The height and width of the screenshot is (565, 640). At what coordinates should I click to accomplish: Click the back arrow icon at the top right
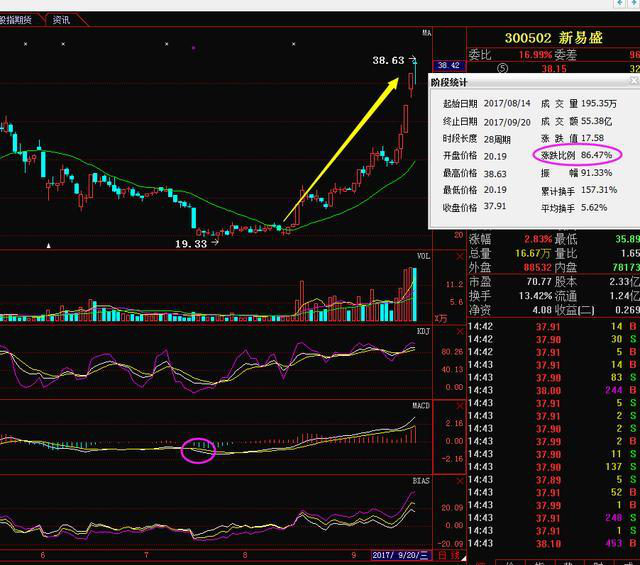[x=620, y=3]
